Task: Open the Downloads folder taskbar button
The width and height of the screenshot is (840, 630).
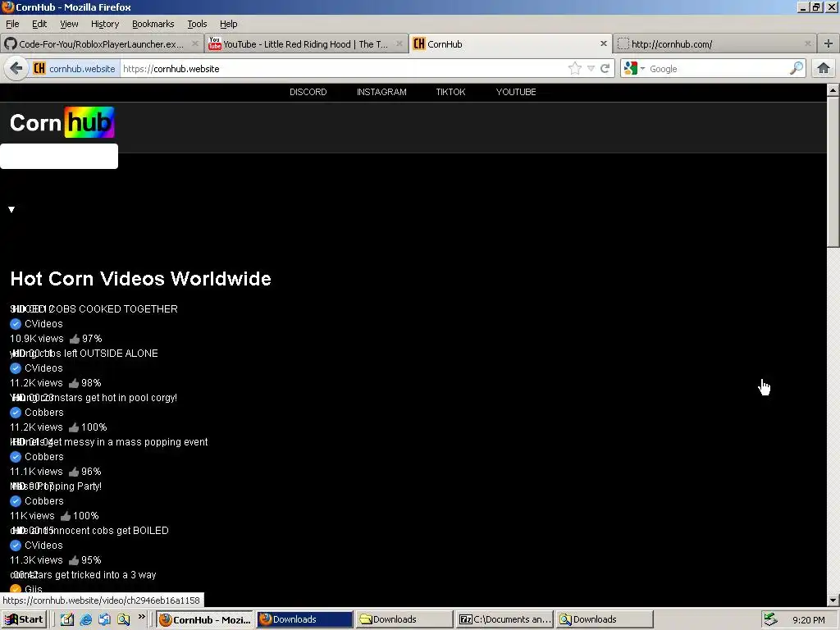Action: (x=404, y=619)
